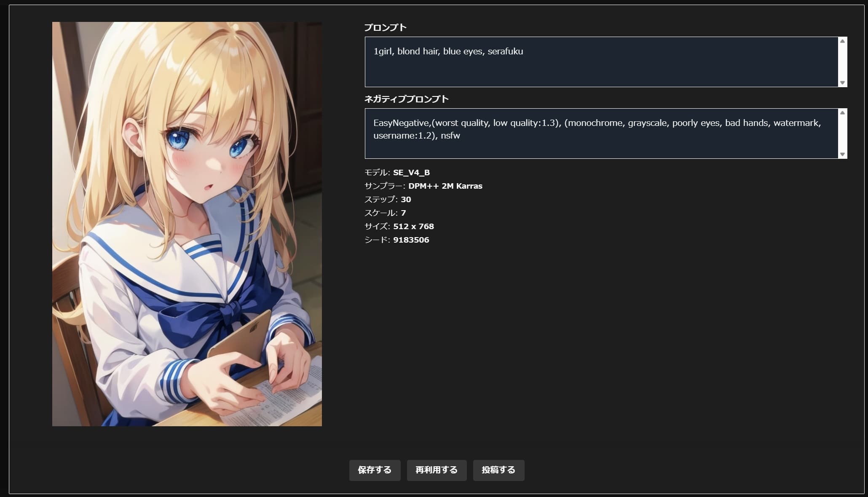Viewport: 868px width, 497px height.
Task: Select the sampler value DPM++ 2M Karras
Action: tap(445, 186)
